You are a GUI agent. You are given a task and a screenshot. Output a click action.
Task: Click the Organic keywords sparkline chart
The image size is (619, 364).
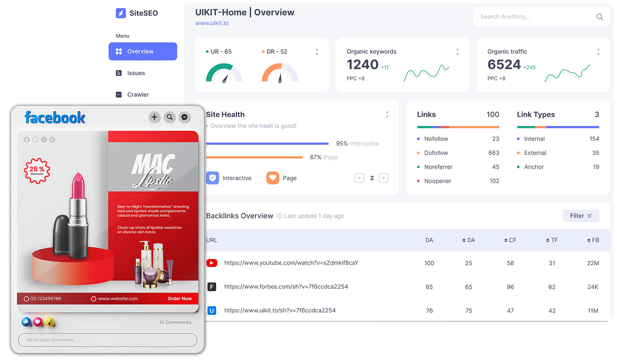[427, 73]
